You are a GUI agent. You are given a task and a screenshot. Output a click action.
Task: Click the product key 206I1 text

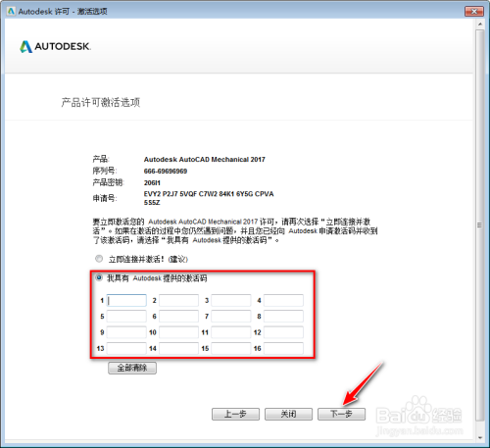click(x=152, y=183)
